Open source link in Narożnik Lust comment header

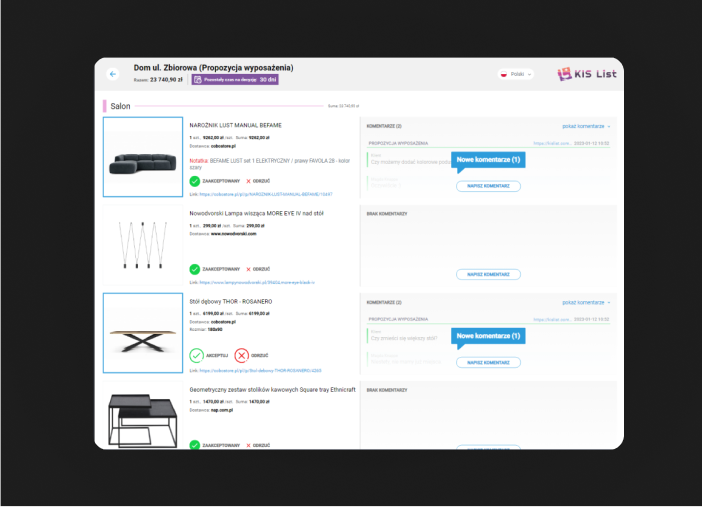point(552,143)
